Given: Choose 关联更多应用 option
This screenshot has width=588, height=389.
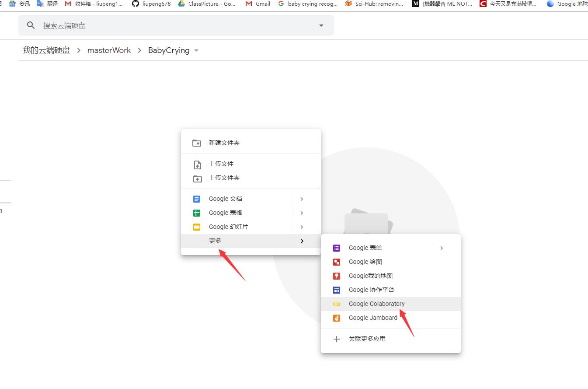Looking at the screenshot, I should tap(391, 339).
